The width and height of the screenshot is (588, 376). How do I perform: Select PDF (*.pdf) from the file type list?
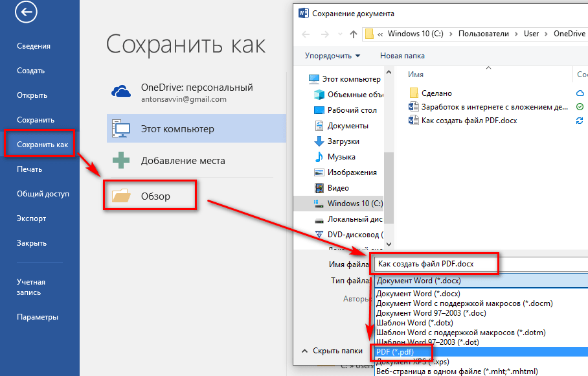[401, 352]
